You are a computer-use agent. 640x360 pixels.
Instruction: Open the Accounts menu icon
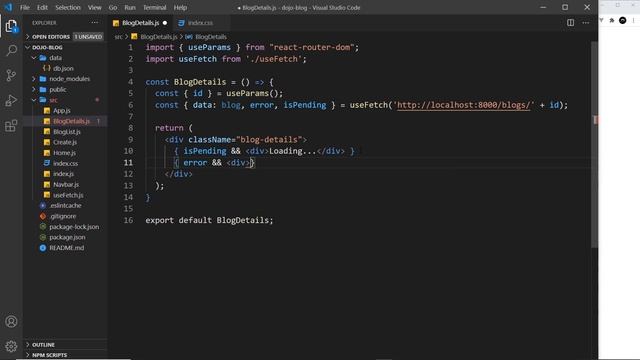point(11,322)
